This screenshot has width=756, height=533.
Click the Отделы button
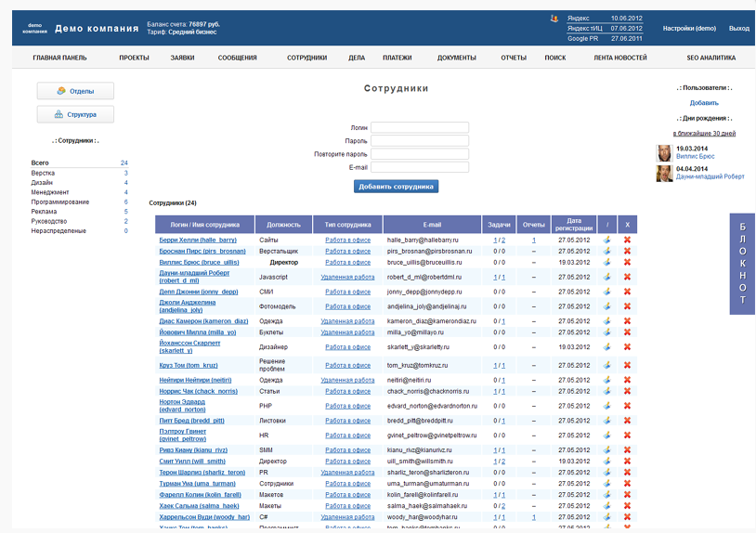tap(76, 91)
